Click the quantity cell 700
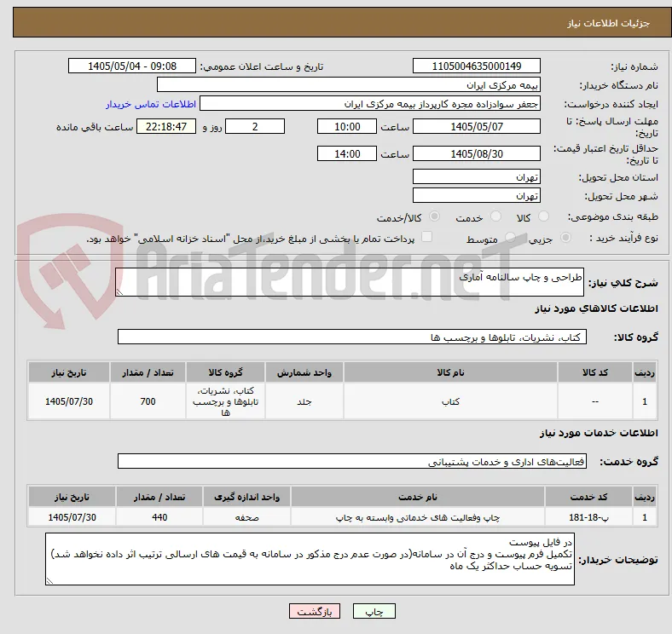The height and width of the screenshot is (634, 672). pyautogui.click(x=148, y=401)
